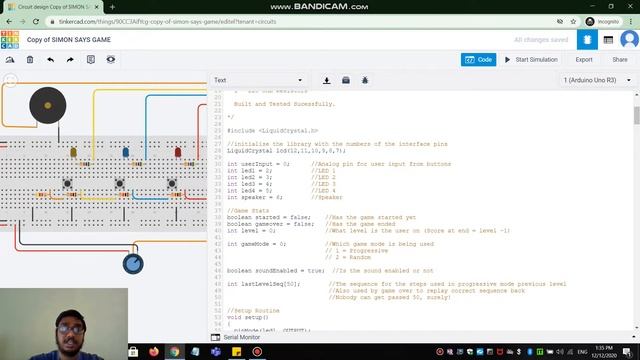Viewport: 640px width, 360px height.
Task: Go forward in browser history
Action: (22, 22)
